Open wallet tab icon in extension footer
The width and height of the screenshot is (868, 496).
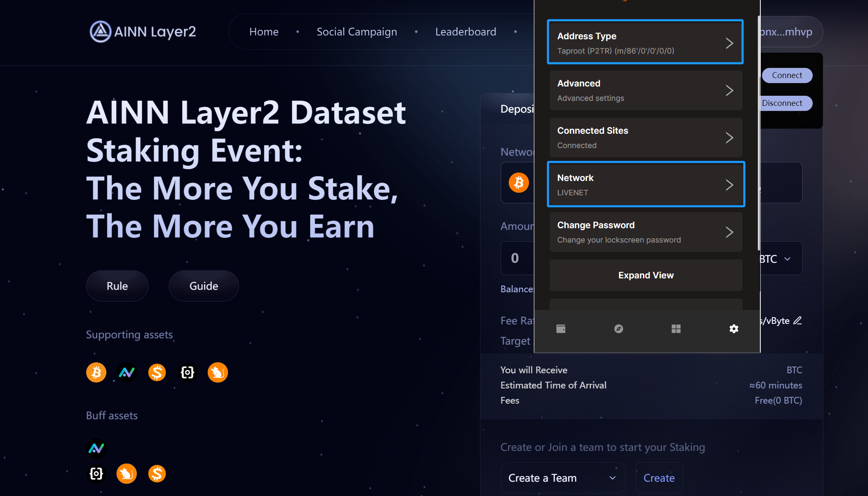[561, 329]
